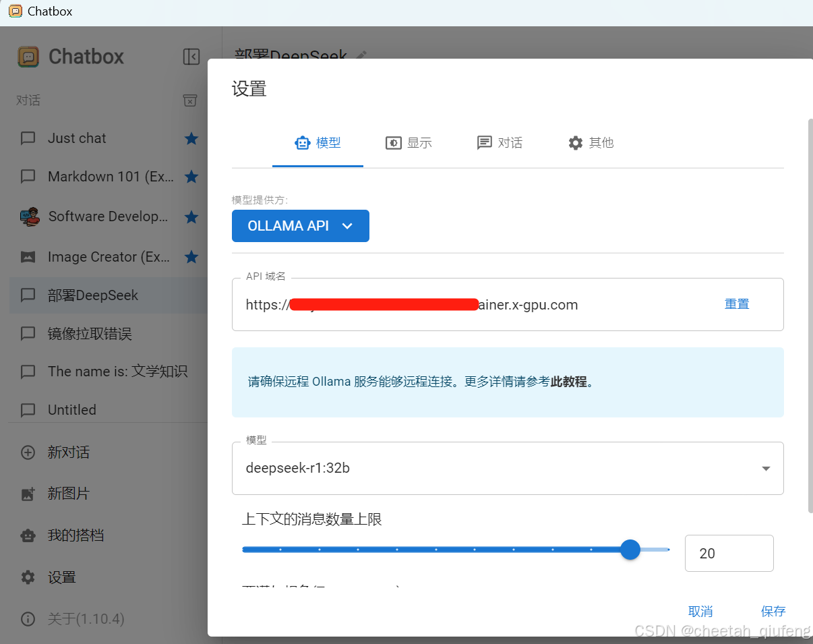Click the picture icon beside Image Creator
The image size is (813, 644).
coord(28,257)
